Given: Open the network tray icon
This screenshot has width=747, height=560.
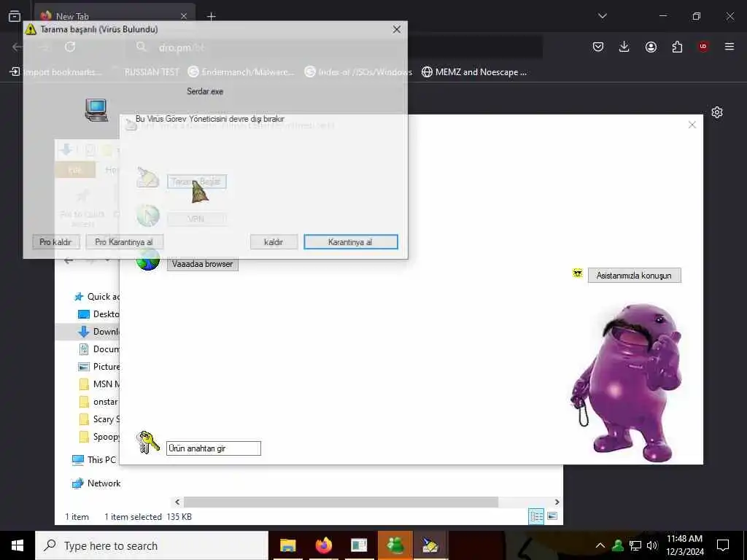Looking at the screenshot, I should coord(635,545).
